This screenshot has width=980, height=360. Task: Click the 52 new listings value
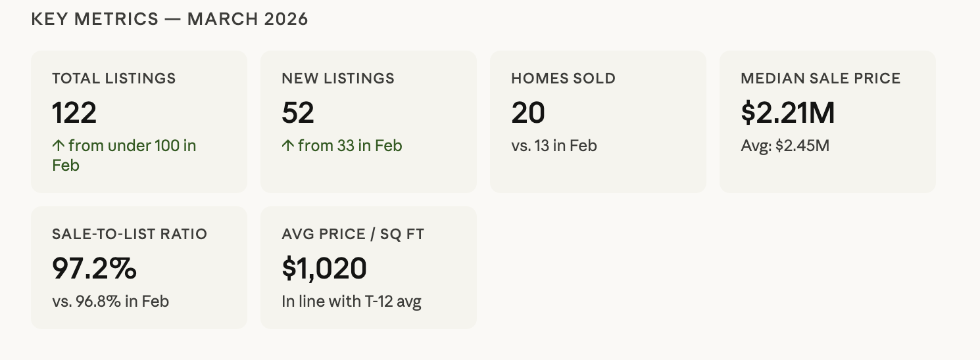pyautogui.click(x=298, y=113)
